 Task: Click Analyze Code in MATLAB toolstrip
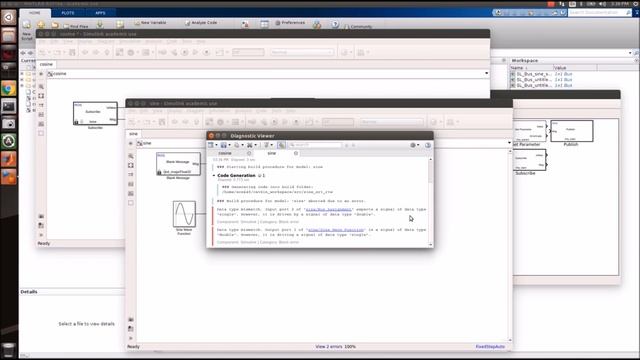tap(201, 23)
